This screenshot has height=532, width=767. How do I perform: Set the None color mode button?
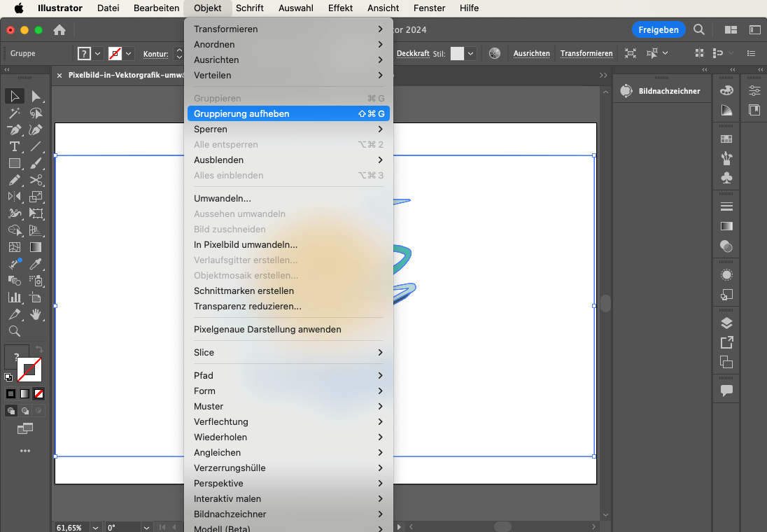coord(39,394)
